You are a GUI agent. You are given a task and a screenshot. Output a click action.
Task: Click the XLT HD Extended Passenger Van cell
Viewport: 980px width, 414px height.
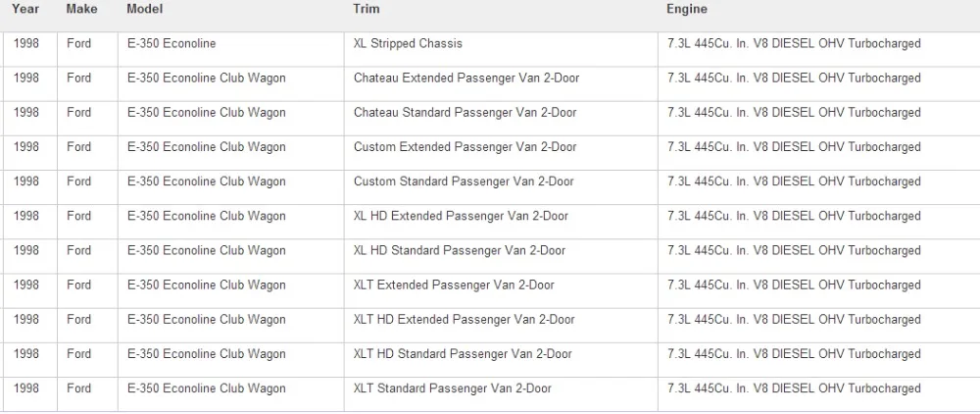pos(464,319)
